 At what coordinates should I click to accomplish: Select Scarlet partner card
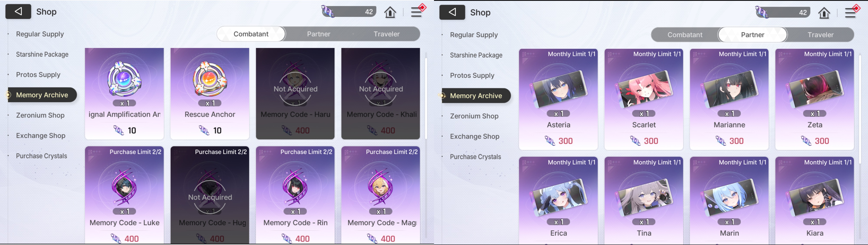point(644,99)
